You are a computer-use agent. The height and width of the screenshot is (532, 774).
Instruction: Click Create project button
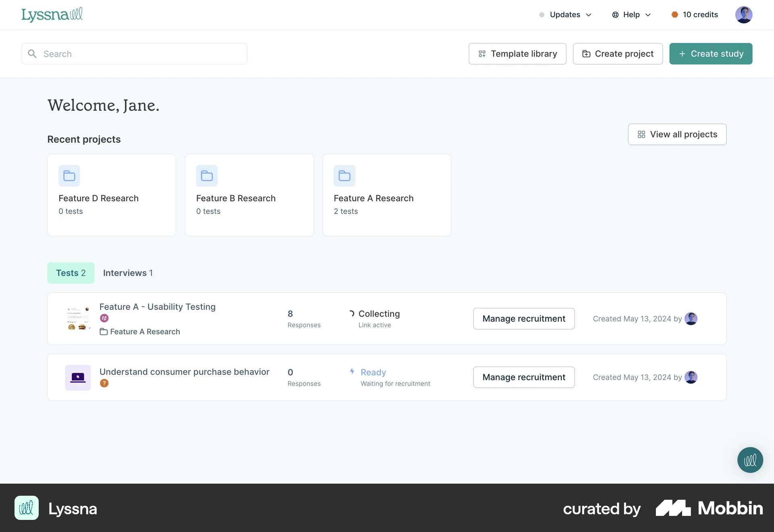point(618,54)
